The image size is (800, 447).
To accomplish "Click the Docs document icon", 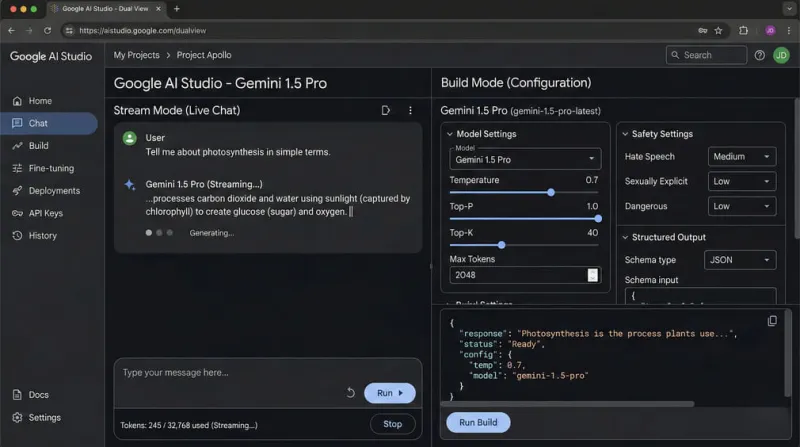I will (17, 395).
